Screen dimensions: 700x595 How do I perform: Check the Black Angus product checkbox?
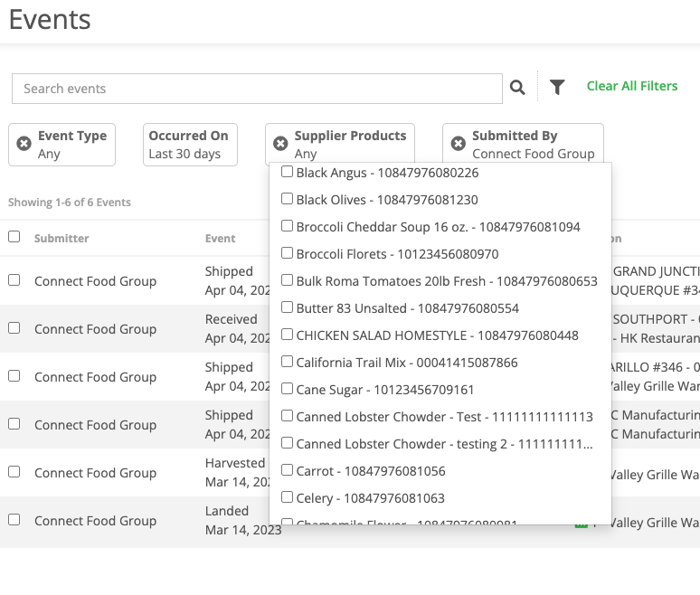tap(287, 172)
